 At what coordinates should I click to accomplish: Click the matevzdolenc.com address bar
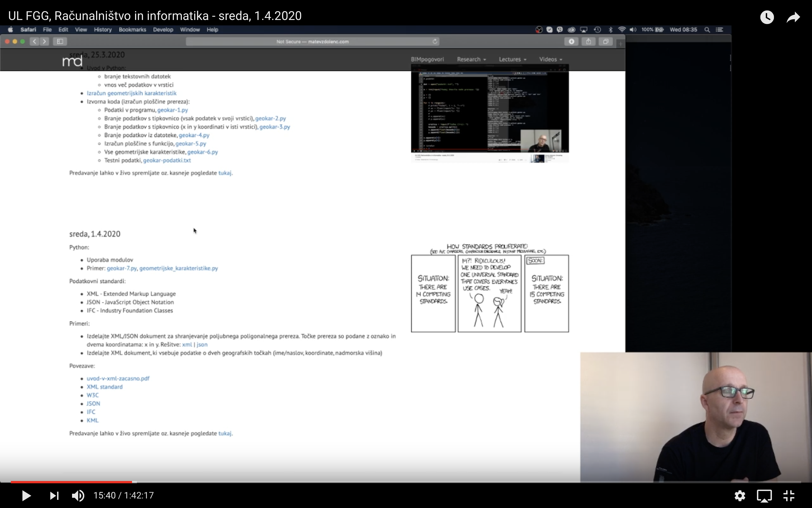pyautogui.click(x=312, y=41)
